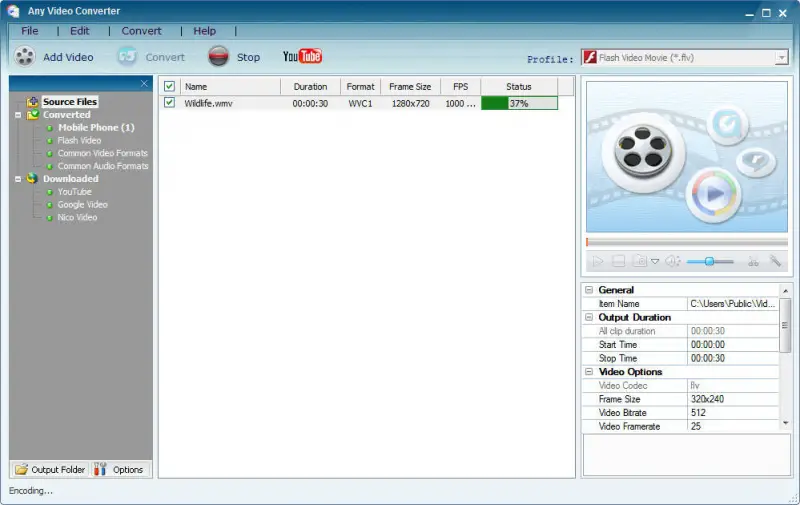The image size is (800, 505).
Task: Click the Frame Size column header
Action: pos(410,86)
